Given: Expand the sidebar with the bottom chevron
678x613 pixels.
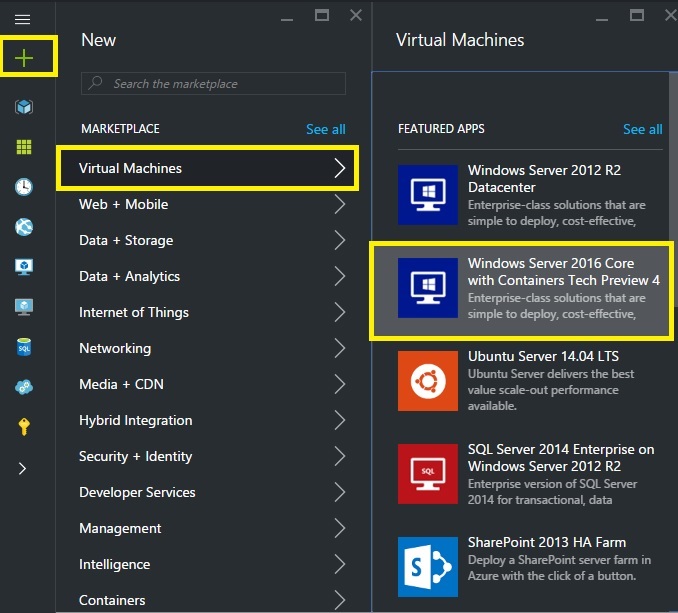Looking at the screenshot, I should point(23,468).
